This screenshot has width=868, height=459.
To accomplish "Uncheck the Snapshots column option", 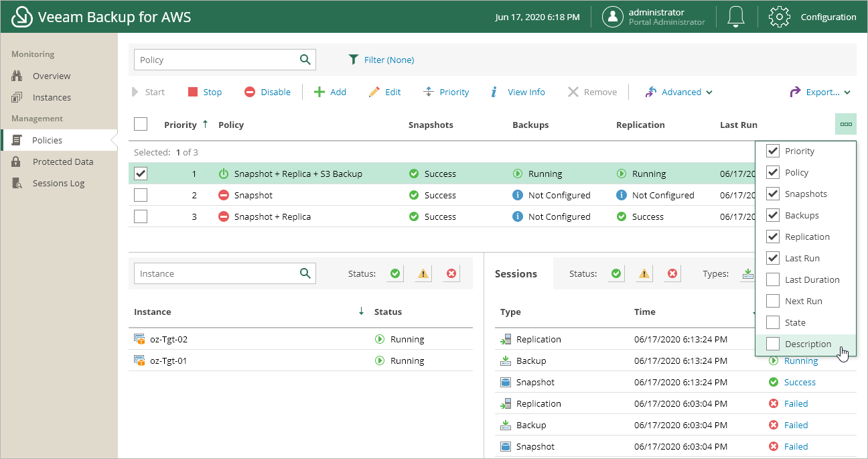I will click(773, 194).
